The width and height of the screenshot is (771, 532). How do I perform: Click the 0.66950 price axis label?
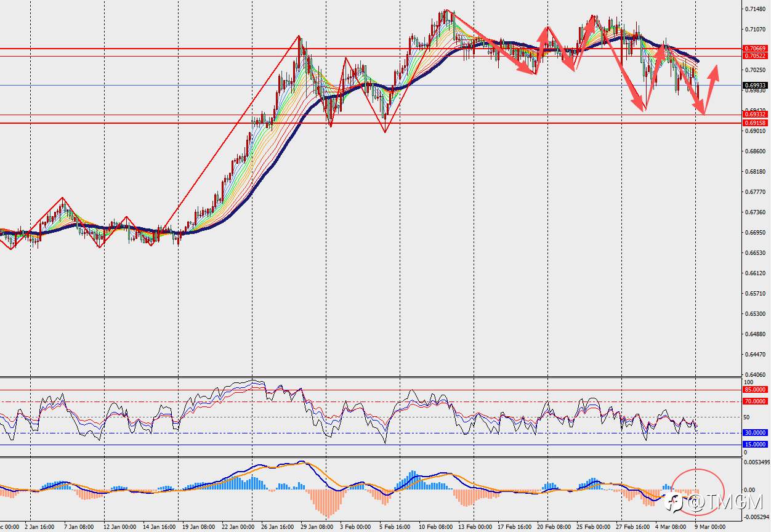(x=754, y=233)
